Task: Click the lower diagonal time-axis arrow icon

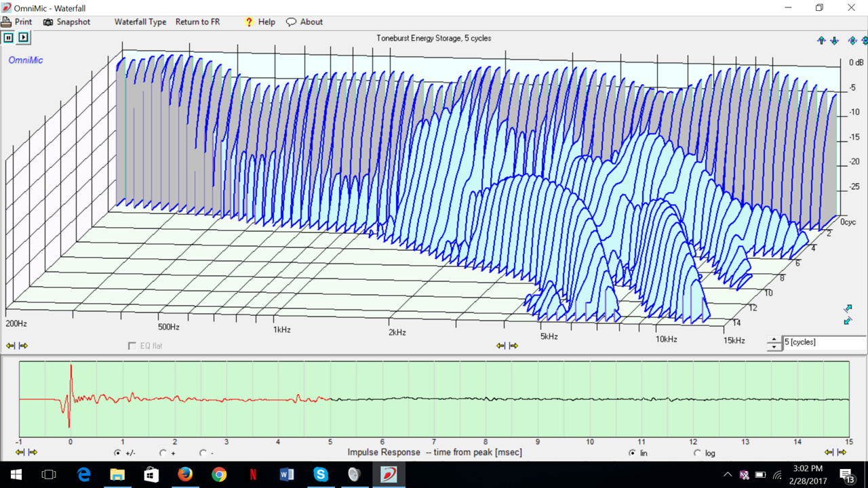Action: point(848,321)
